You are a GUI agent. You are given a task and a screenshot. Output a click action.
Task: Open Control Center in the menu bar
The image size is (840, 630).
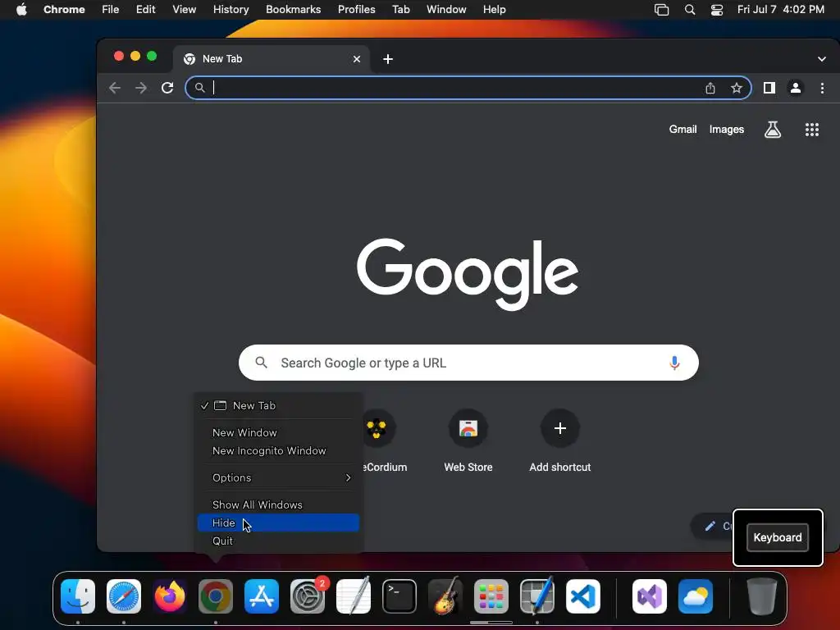coord(717,9)
